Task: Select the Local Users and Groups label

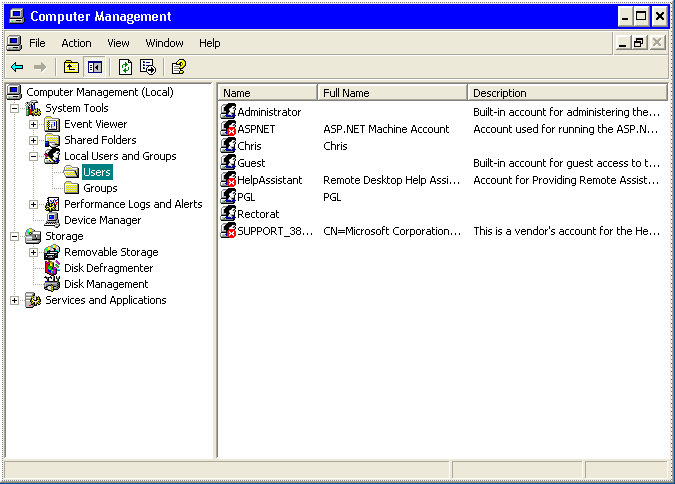Action: click(120, 156)
